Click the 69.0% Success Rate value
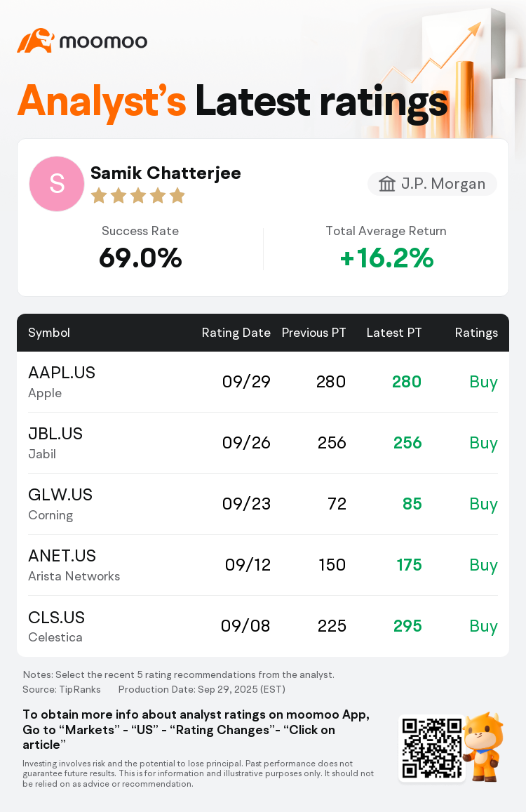This screenshot has height=812, width=526. pos(140,258)
